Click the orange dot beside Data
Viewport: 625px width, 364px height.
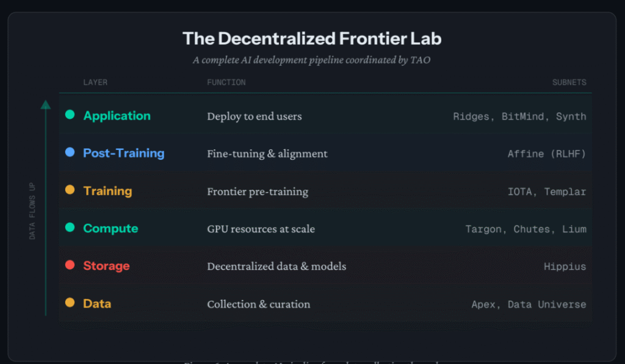[70, 302]
